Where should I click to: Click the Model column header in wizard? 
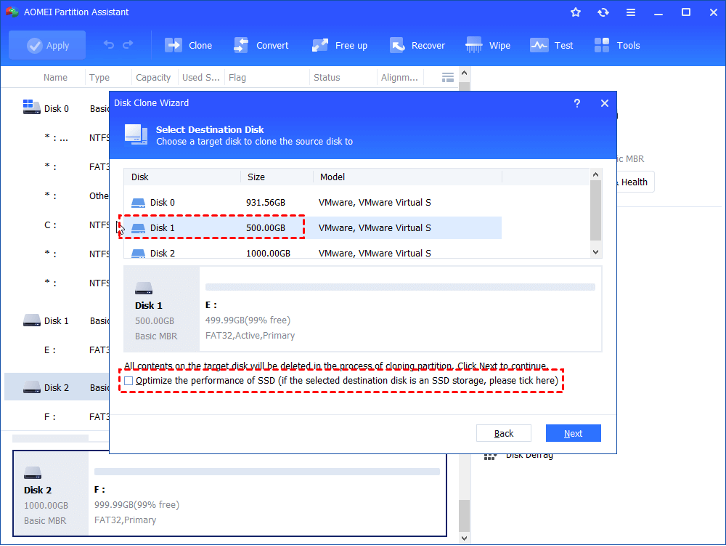(x=408, y=177)
